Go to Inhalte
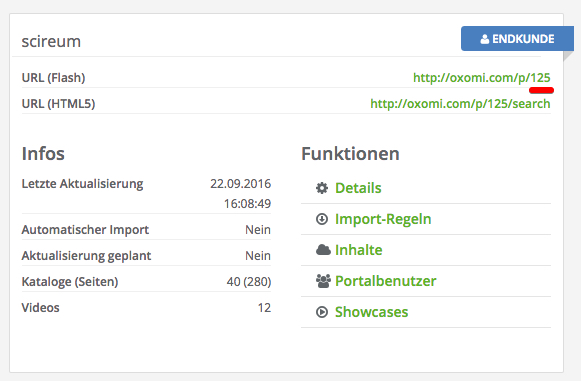The height and width of the screenshot is (381, 581). pyautogui.click(x=358, y=250)
